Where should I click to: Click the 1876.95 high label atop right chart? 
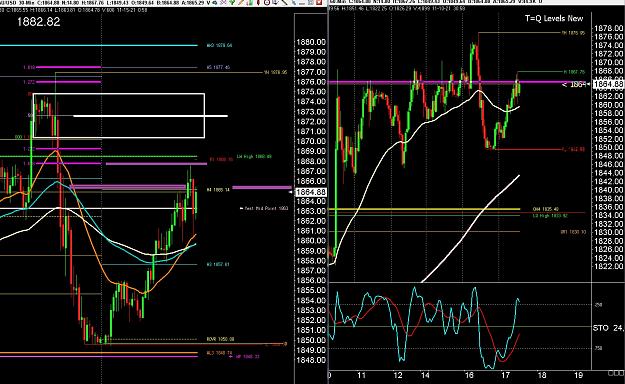[x=574, y=33]
